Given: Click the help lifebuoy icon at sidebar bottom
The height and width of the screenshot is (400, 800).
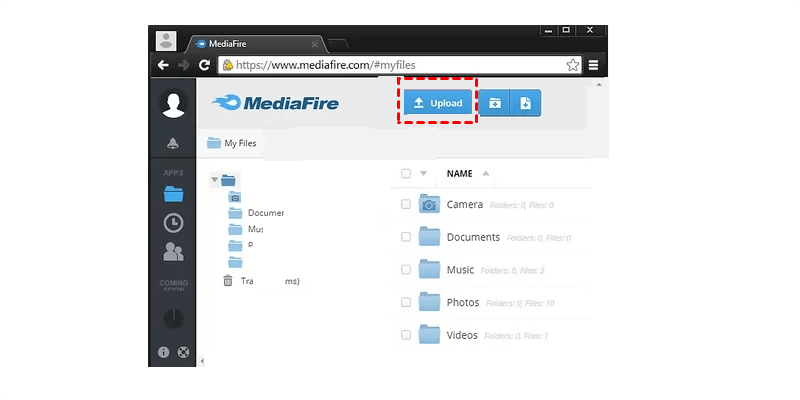Looking at the screenshot, I should click(x=183, y=352).
